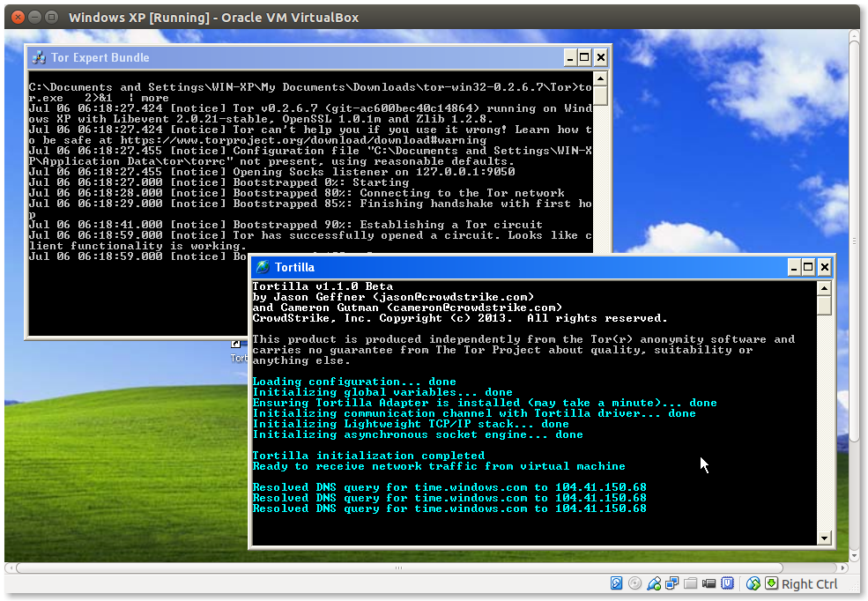
Task: Close the VirtualBox window with red button
Action: tap(18, 17)
